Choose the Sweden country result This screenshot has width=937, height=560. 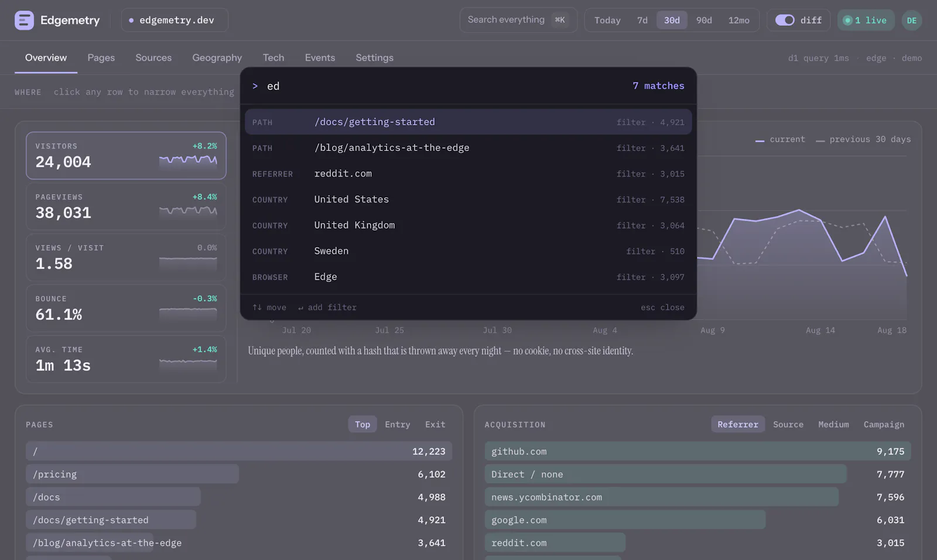coord(468,251)
